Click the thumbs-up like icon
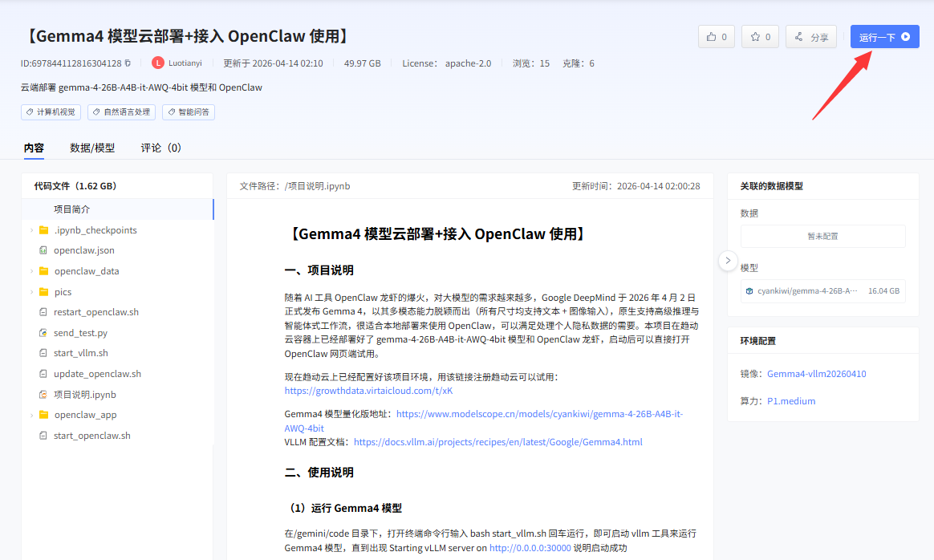 coord(711,37)
